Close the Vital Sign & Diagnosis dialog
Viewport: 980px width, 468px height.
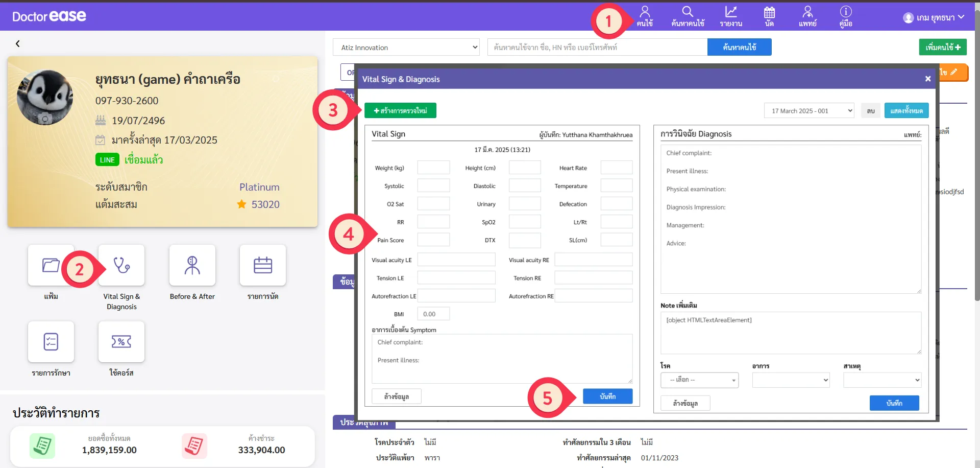927,79
